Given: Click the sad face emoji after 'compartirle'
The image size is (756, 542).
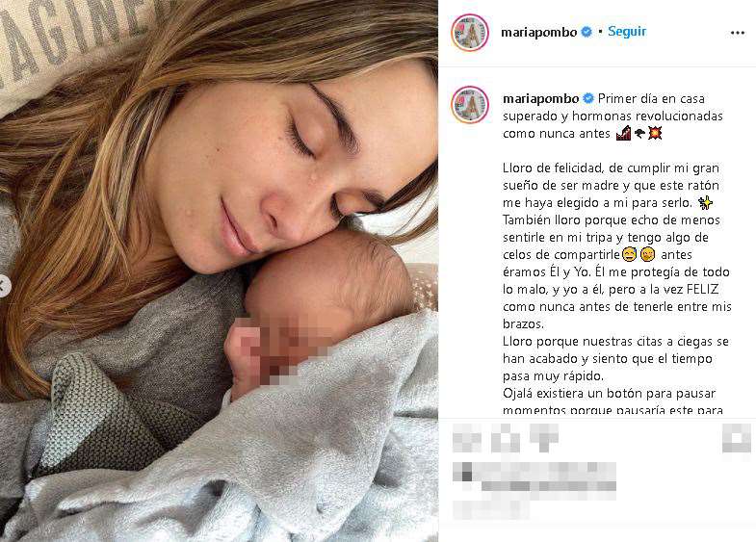Looking at the screenshot, I should click(x=629, y=254).
